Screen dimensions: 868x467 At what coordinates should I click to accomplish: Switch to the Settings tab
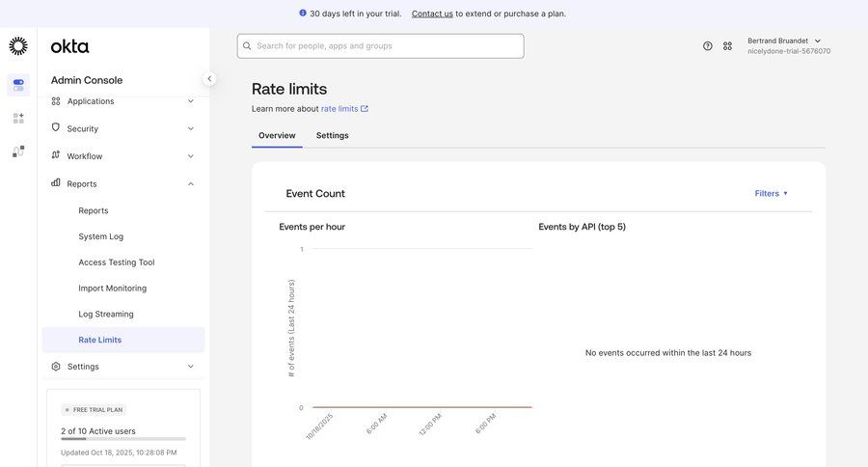[332, 136]
